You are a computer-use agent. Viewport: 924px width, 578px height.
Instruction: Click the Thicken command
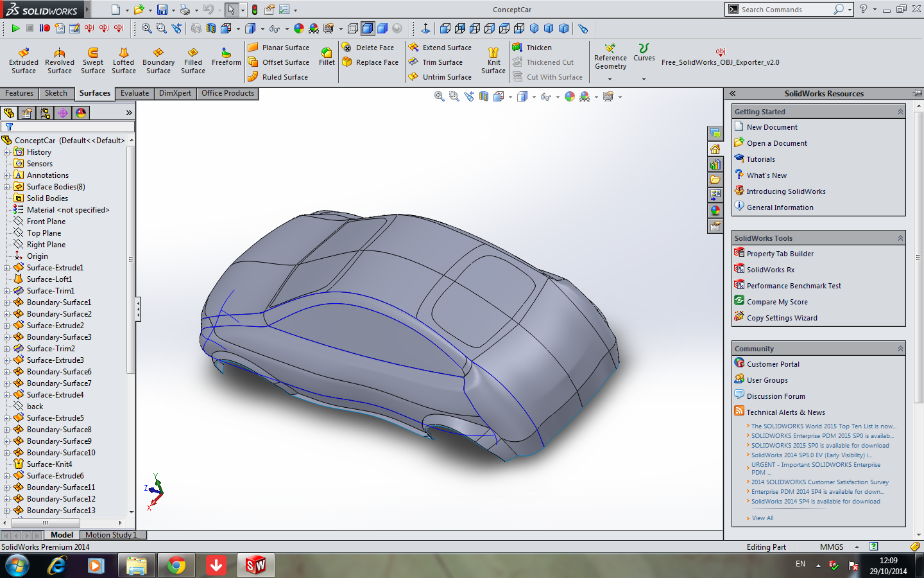tap(532, 48)
